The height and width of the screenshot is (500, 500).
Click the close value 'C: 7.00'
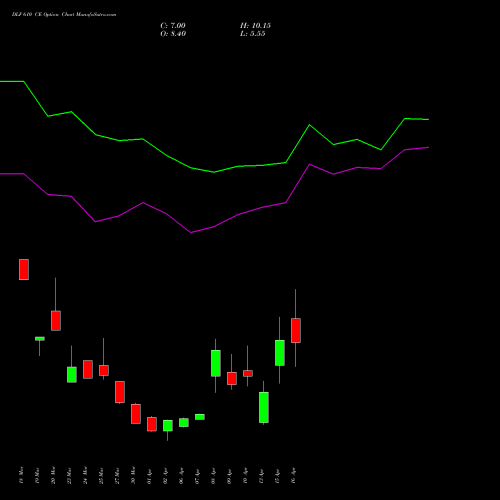(x=173, y=26)
